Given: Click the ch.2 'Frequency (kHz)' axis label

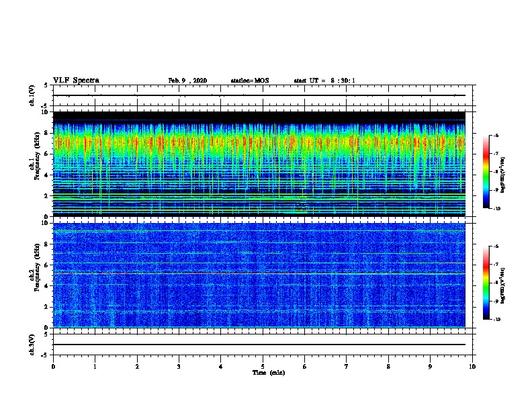Looking at the screenshot, I should (x=37, y=267).
